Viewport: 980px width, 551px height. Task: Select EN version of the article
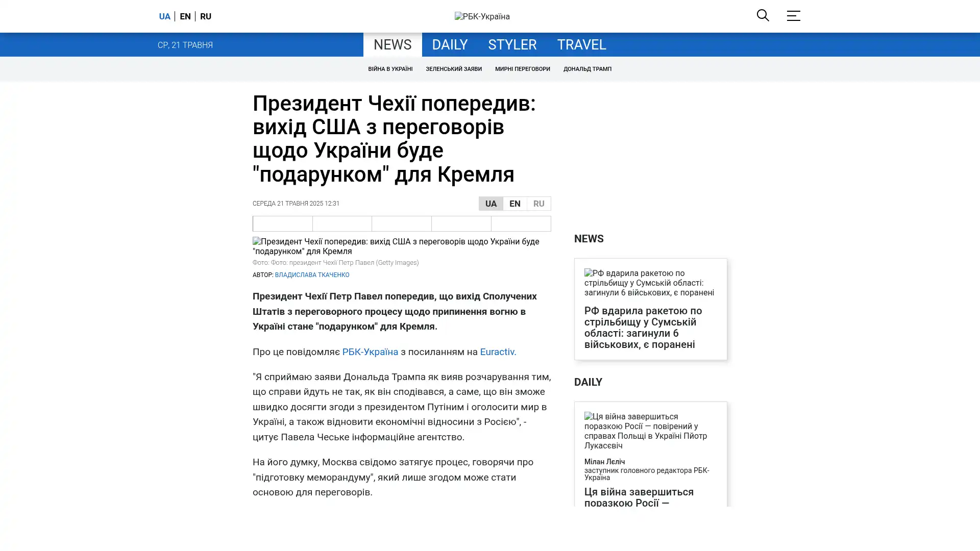coord(514,204)
